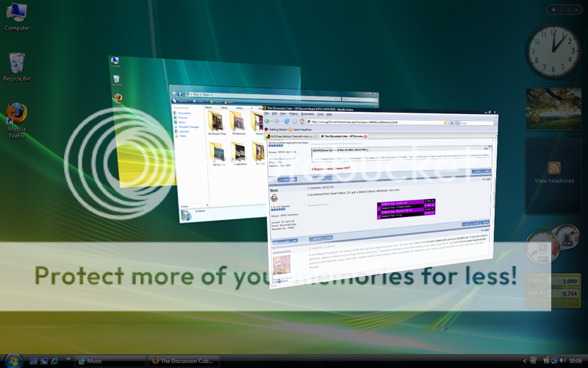Screen dimensions: 588x368
Task: Click the slideshow picture gadget
Action: point(553,108)
